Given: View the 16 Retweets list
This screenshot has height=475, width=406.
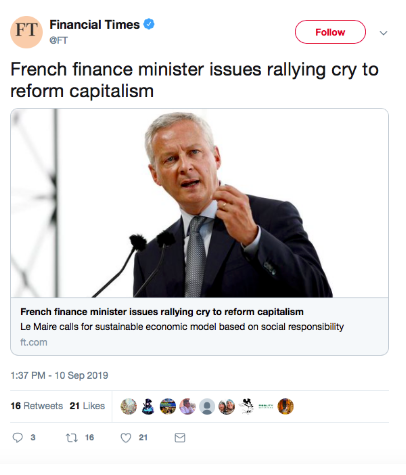Looking at the screenshot, I should pos(37,406).
